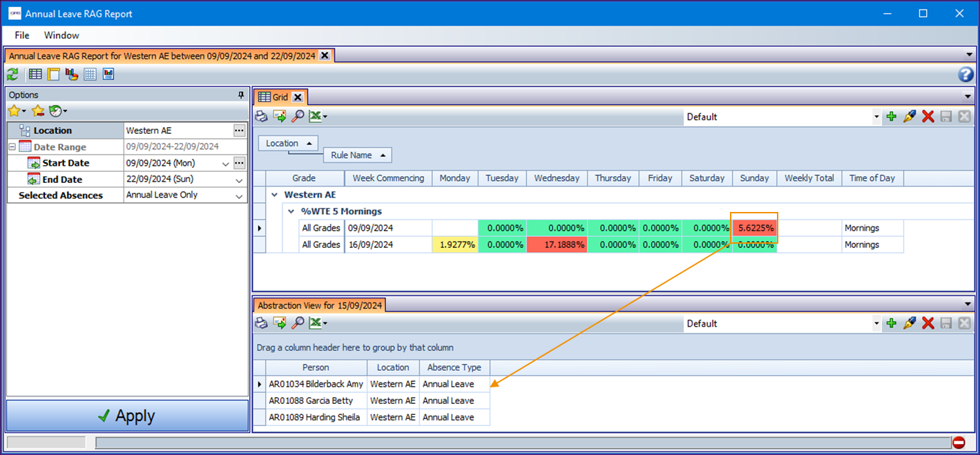Click the magnifier icon in Grid toolbar

(x=298, y=117)
